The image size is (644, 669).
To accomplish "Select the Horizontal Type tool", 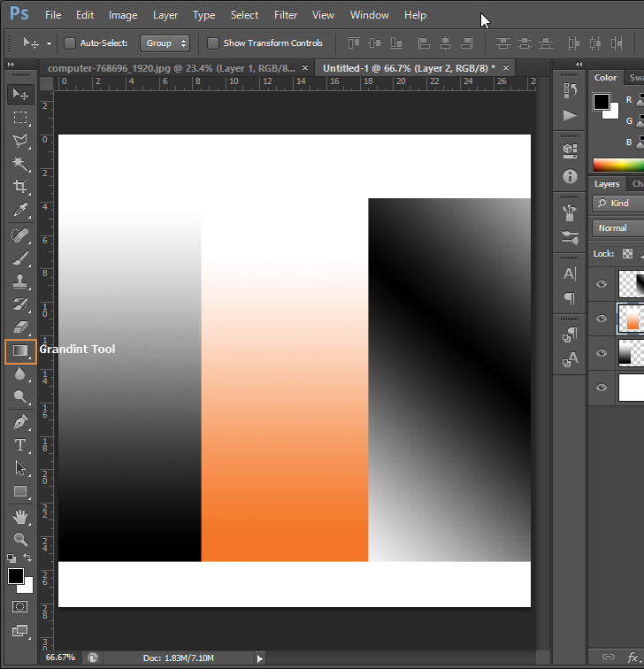I will tap(20, 445).
